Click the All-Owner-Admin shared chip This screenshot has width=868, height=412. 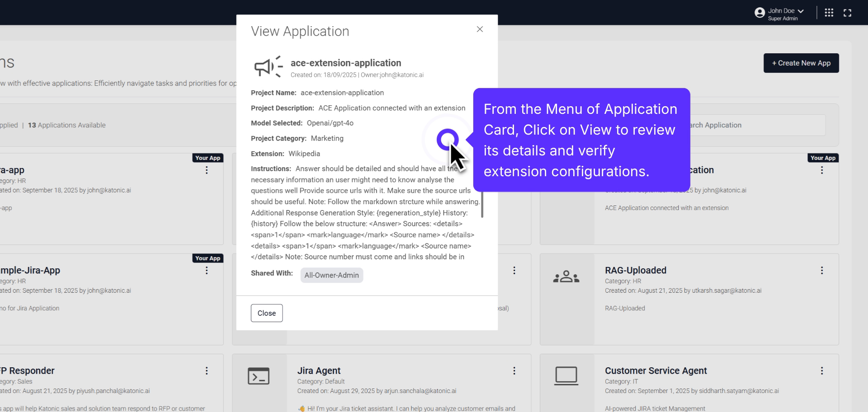(331, 275)
